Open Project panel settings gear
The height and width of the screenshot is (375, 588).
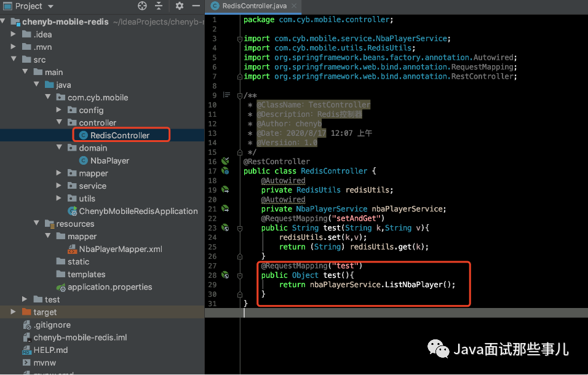click(x=180, y=6)
